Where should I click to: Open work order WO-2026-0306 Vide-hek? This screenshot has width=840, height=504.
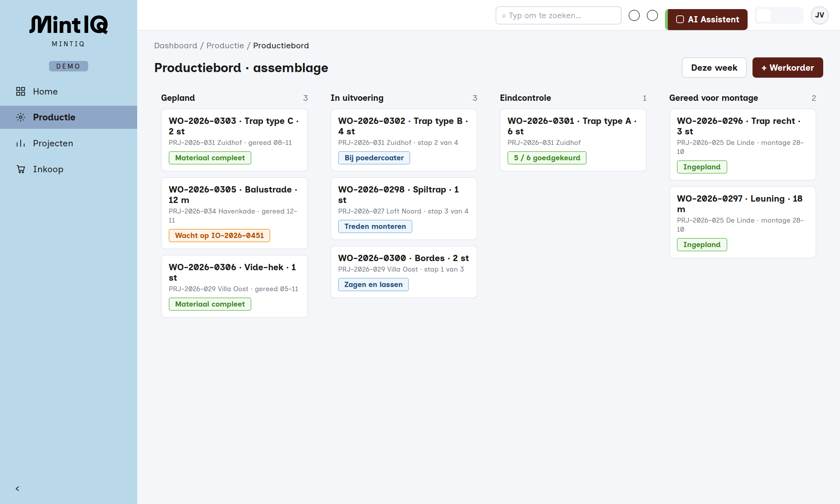234,286
